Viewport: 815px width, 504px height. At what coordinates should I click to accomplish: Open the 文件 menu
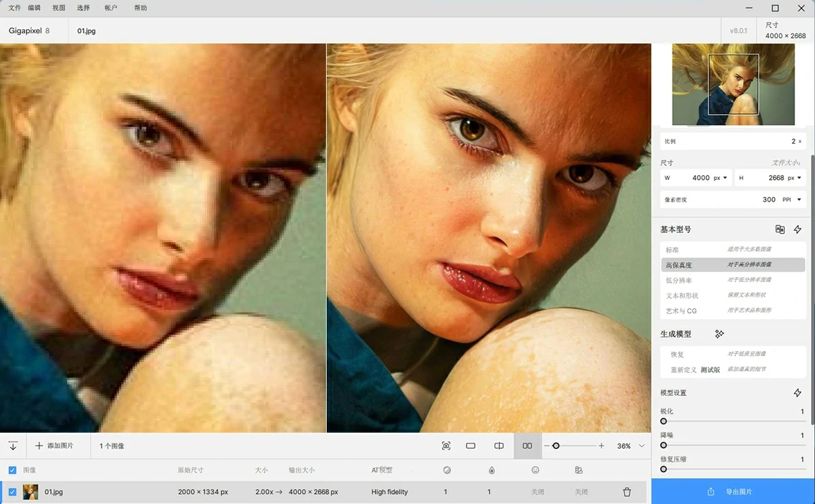coord(15,8)
